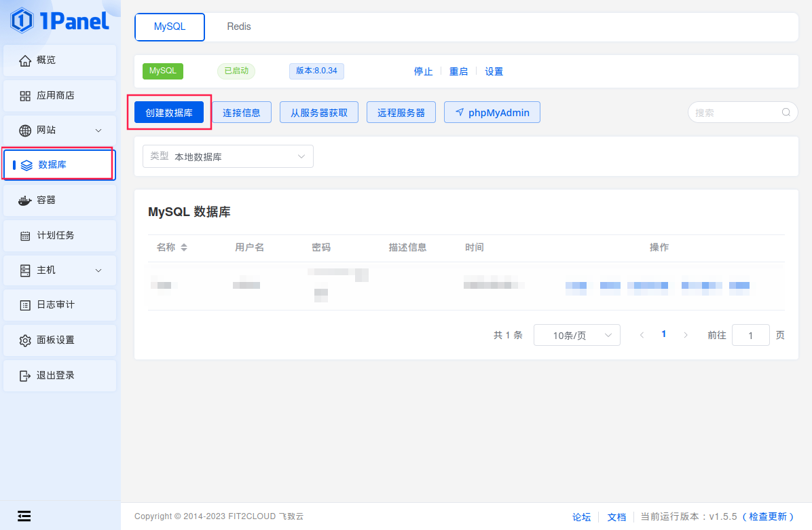Image resolution: width=812 pixels, height=530 pixels.
Task: Click the 搜索 search input field
Action: pyautogui.click(x=743, y=112)
